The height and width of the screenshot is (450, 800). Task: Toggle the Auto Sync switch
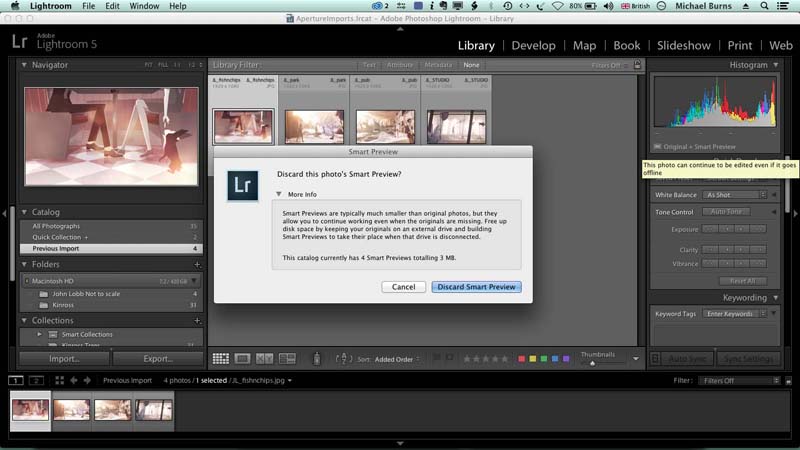[x=656, y=359]
